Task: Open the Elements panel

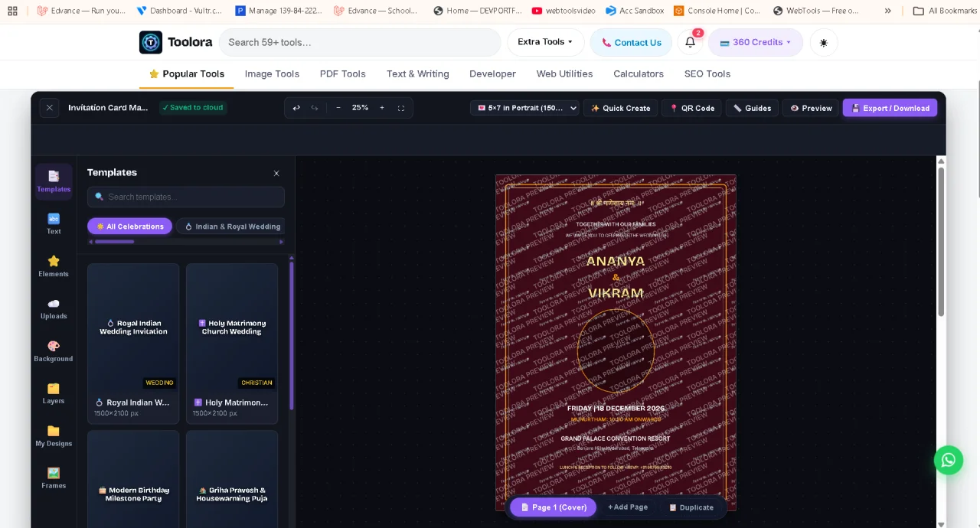Action: pos(54,266)
